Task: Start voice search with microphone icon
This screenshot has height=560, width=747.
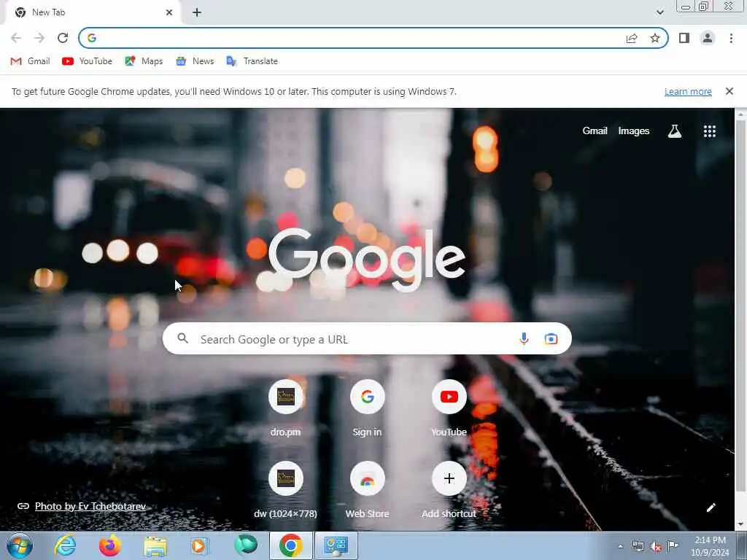Action: tap(524, 338)
